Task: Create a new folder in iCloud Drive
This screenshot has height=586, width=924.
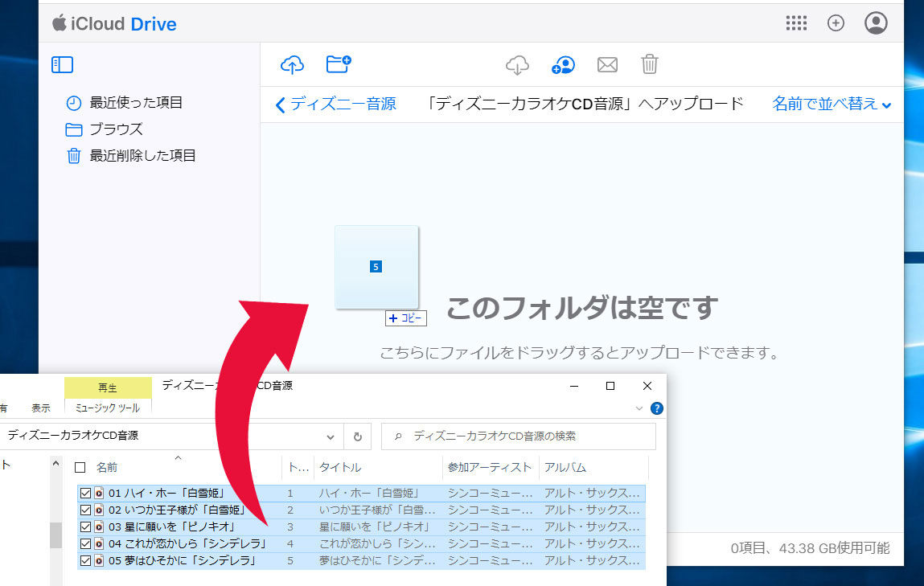Action: [339, 64]
